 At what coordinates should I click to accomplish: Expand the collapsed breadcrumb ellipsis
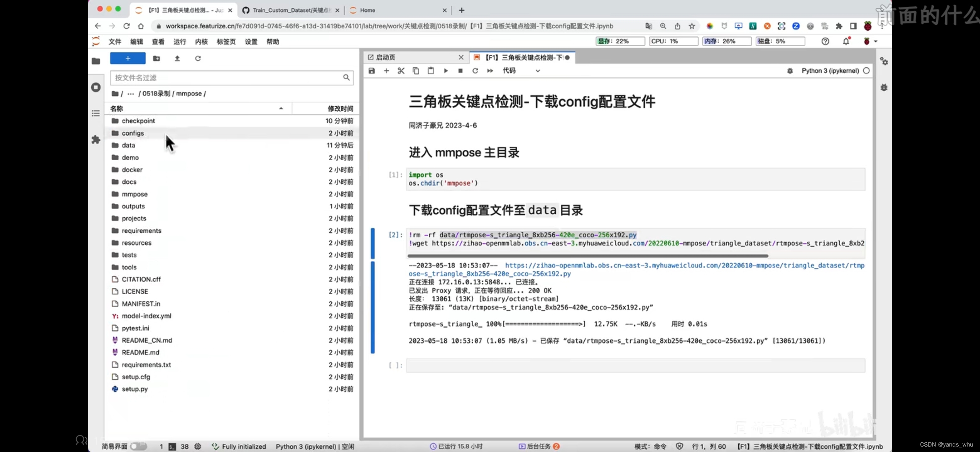point(131,93)
